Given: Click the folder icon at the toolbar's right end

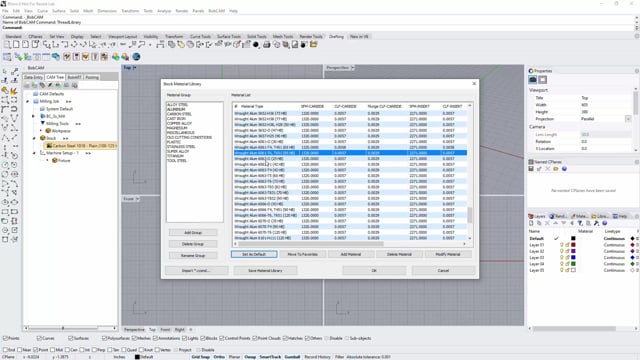Looking at the screenshot, I should pyautogui.click(x=313, y=44).
